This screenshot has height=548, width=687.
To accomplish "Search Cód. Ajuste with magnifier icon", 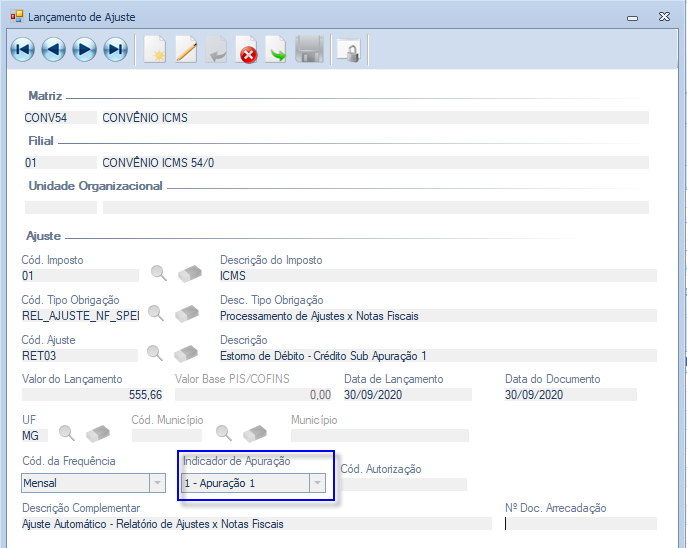I will 155,353.
